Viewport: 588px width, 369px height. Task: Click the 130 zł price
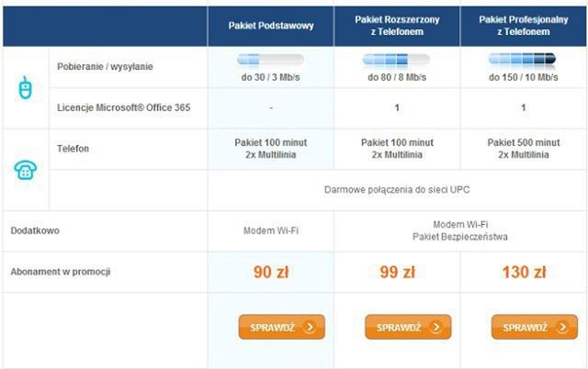pyautogui.click(x=524, y=273)
